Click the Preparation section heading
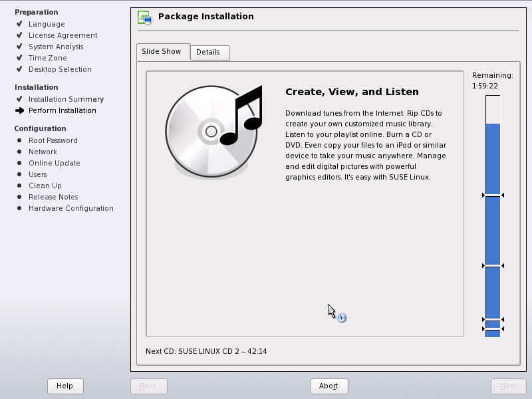The width and height of the screenshot is (532, 399). 37,12
